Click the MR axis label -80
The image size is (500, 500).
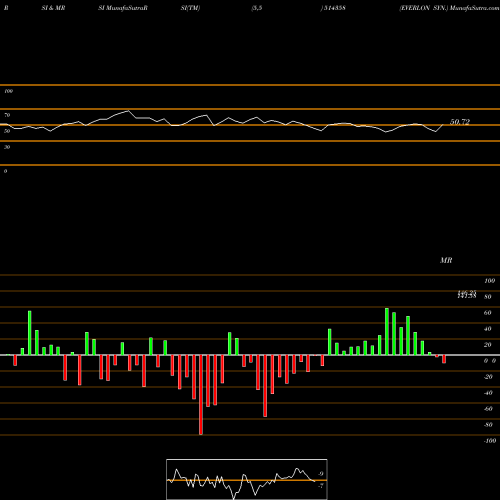(x=488, y=425)
